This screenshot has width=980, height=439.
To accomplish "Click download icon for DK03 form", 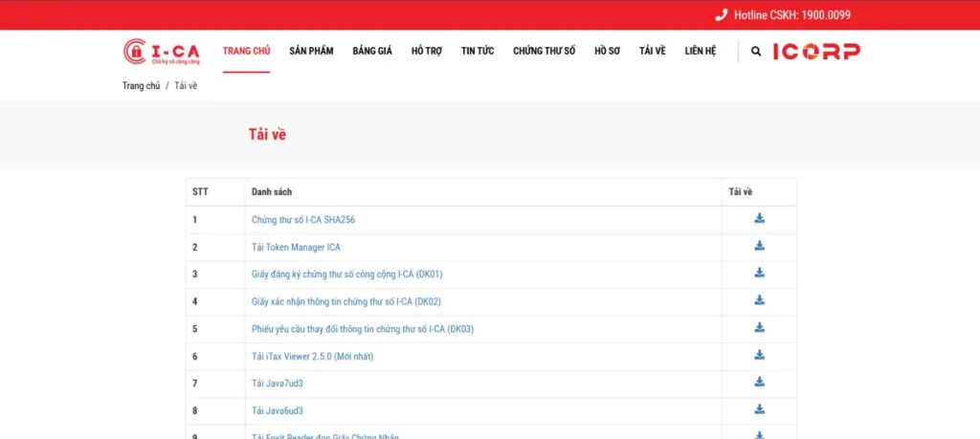I will [x=759, y=327].
